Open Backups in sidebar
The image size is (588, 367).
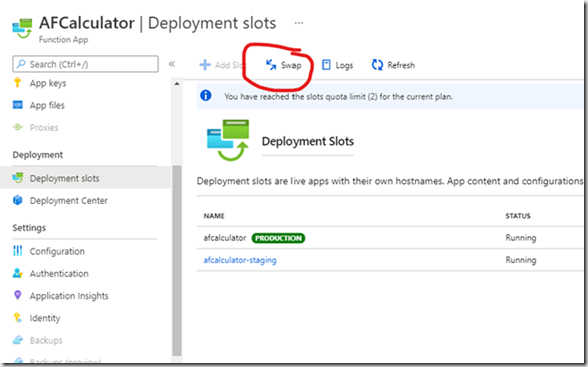click(x=46, y=340)
